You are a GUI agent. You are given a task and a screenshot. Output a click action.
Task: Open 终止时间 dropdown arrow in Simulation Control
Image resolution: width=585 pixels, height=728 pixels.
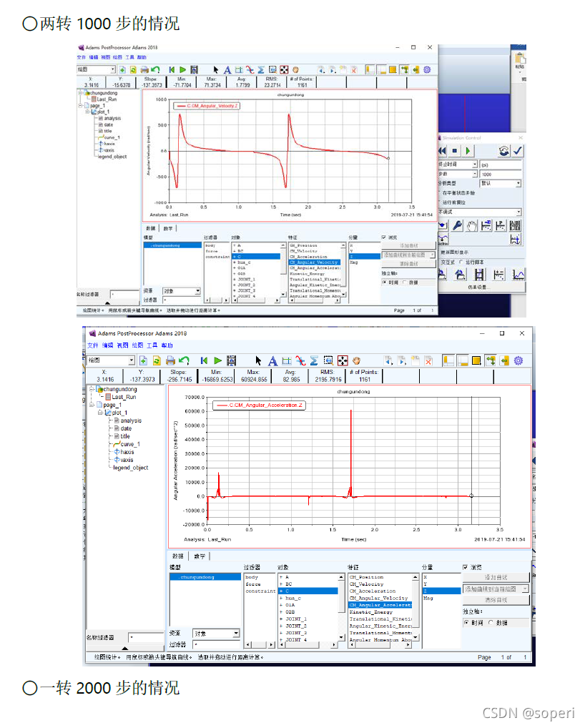[474, 164]
